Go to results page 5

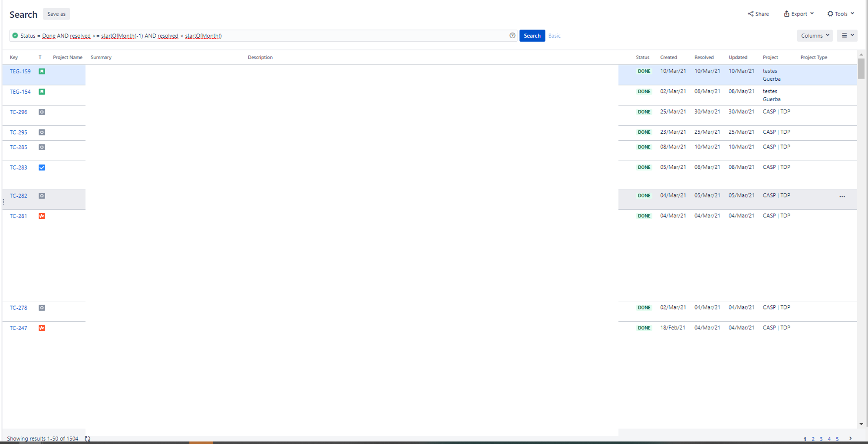coord(837,439)
